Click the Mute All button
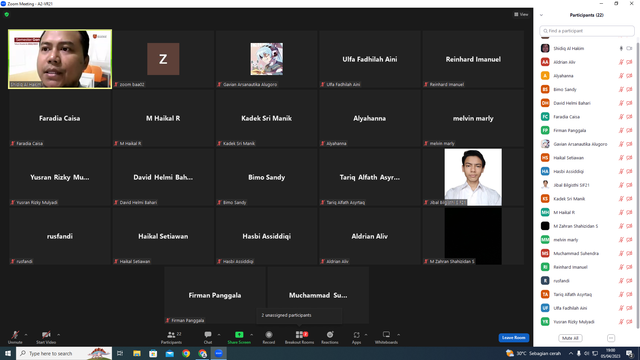 tap(570, 338)
